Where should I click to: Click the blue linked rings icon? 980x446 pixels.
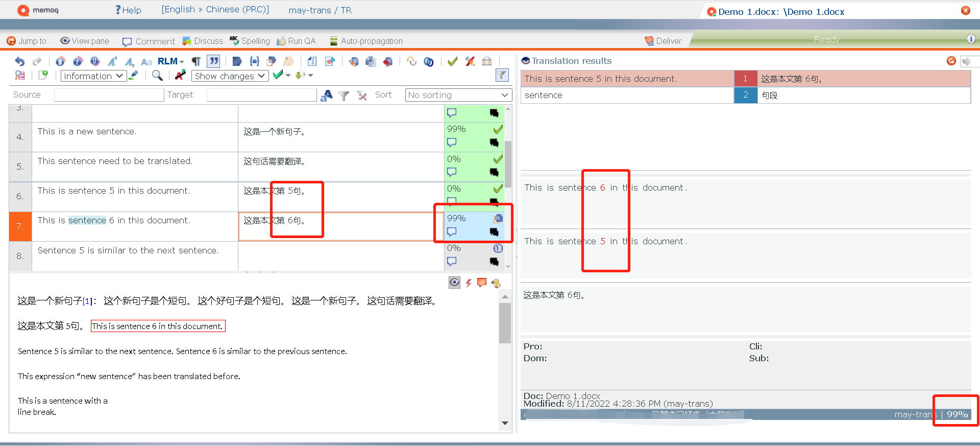(x=429, y=62)
